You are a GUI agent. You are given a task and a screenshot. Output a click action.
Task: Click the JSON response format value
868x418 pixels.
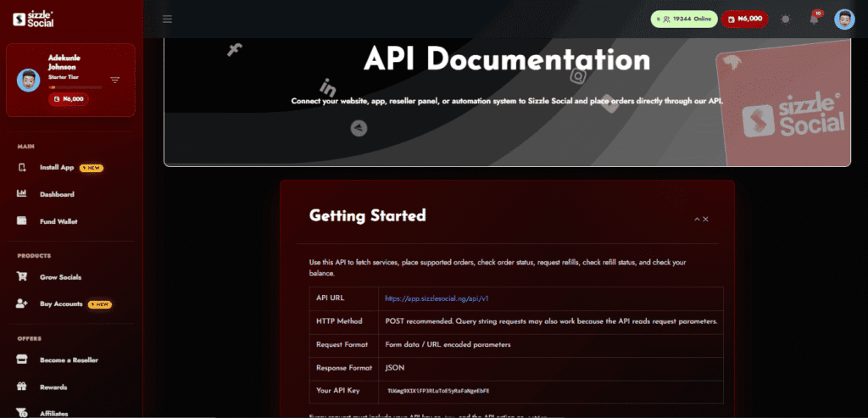click(393, 368)
